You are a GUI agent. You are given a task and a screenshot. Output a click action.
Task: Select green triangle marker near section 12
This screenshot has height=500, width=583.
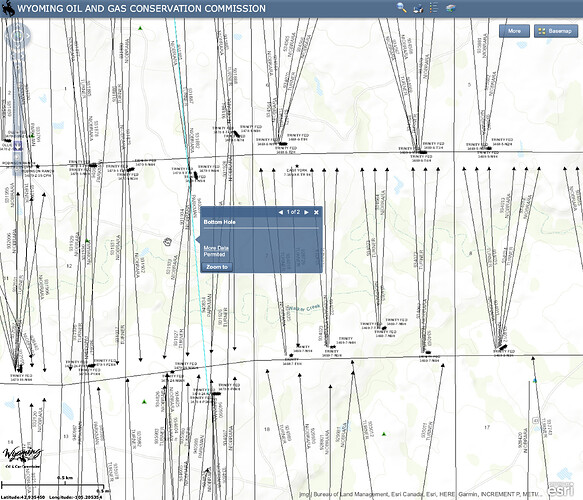[88, 241]
